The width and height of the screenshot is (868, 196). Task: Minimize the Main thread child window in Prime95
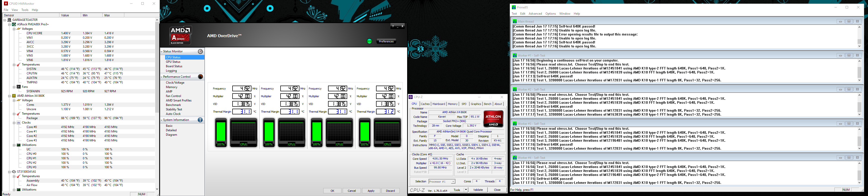point(840,22)
